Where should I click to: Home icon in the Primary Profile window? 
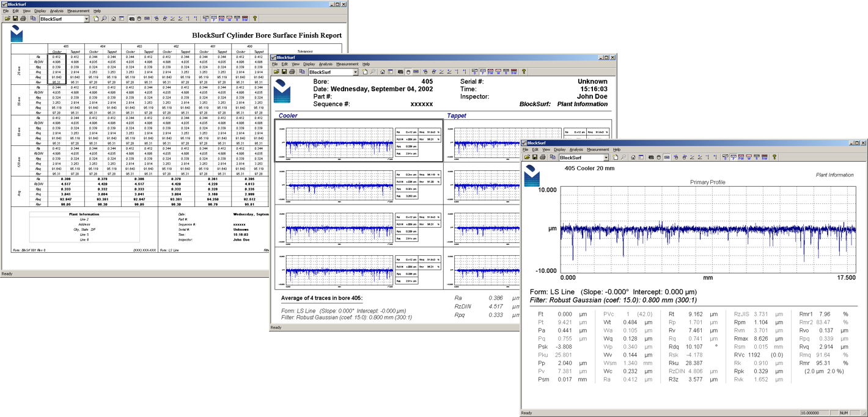(633, 158)
